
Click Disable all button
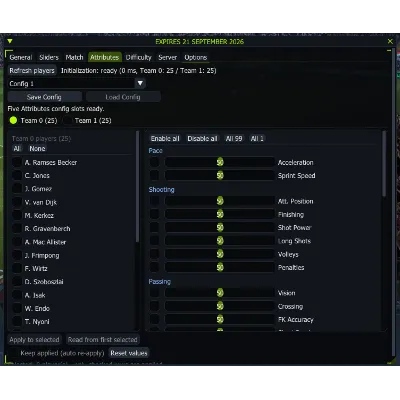[202, 139]
